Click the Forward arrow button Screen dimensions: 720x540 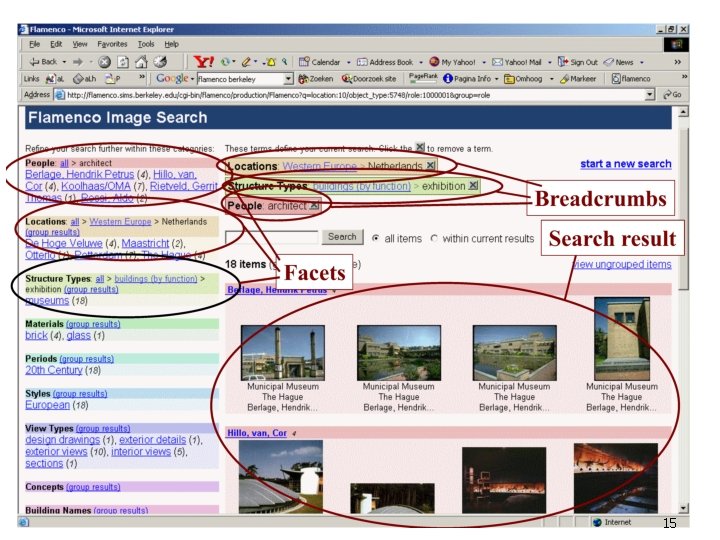click(78, 62)
